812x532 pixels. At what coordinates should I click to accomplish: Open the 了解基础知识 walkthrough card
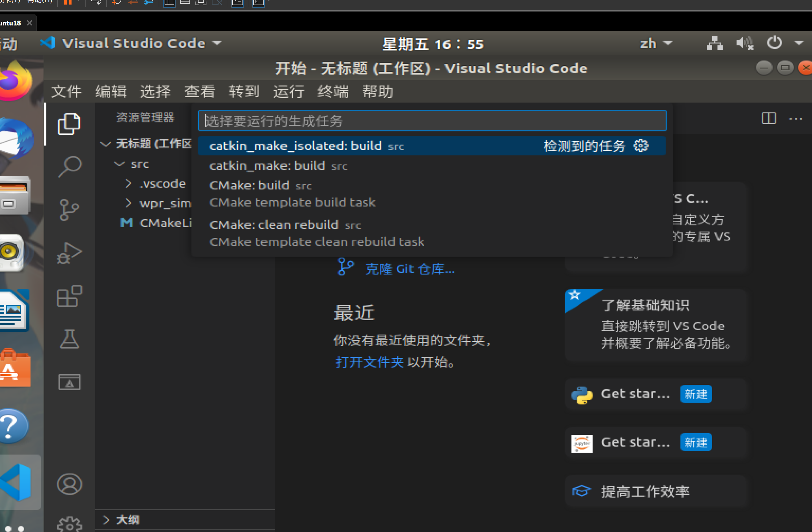[657, 325]
